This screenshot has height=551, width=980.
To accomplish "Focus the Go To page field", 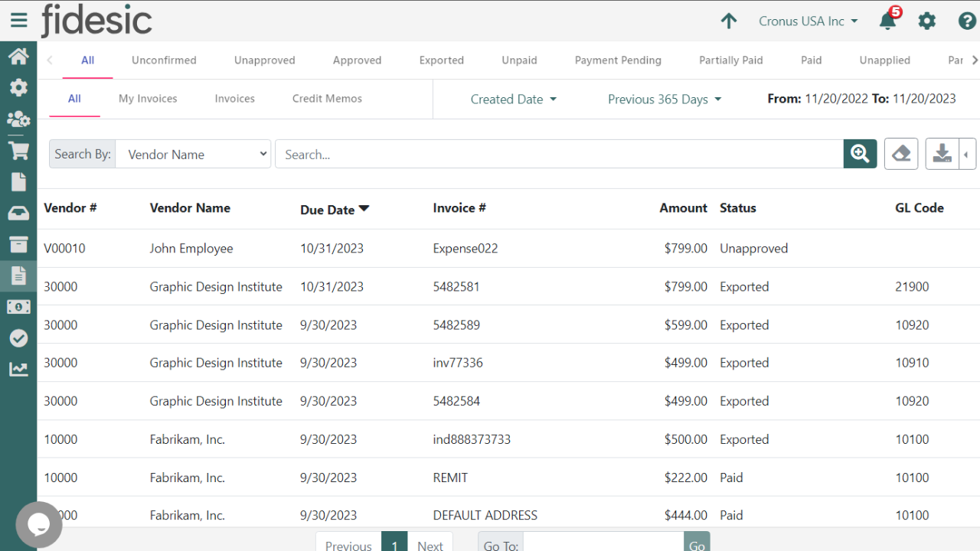I will coord(603,542).
